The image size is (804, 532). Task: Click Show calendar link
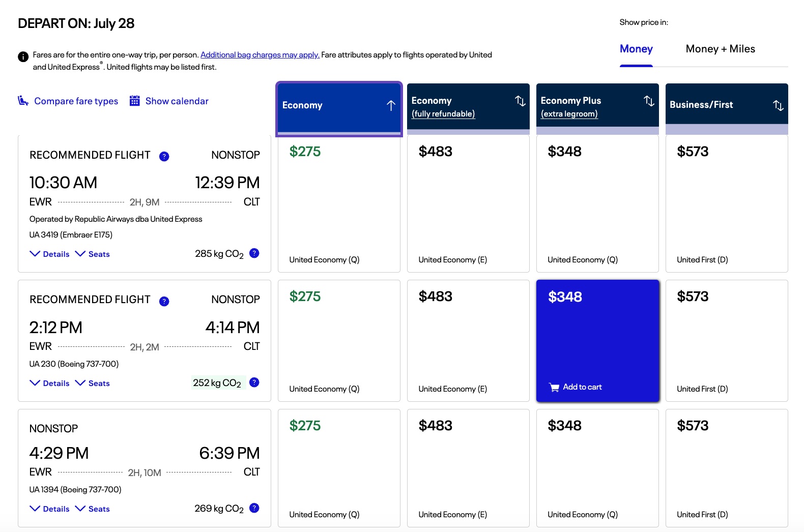(177, 101)
